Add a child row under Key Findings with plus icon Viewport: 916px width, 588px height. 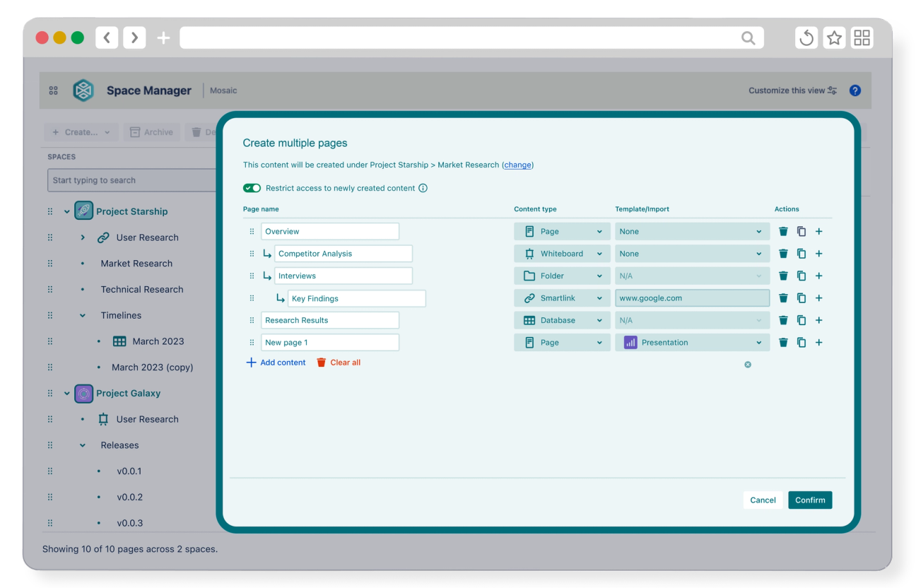818,298
